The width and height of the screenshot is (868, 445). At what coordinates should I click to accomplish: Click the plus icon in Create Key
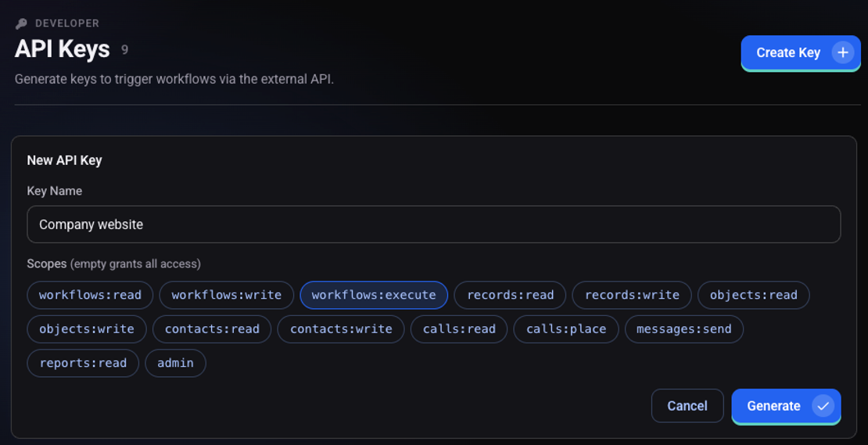pyautogui.click(x=842, y=52)
